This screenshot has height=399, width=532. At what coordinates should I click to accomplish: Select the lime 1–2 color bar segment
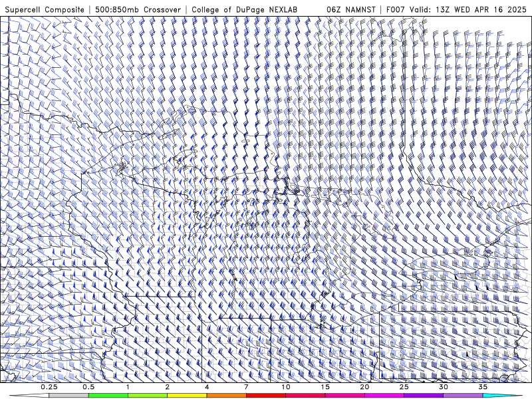click(148, 395)
